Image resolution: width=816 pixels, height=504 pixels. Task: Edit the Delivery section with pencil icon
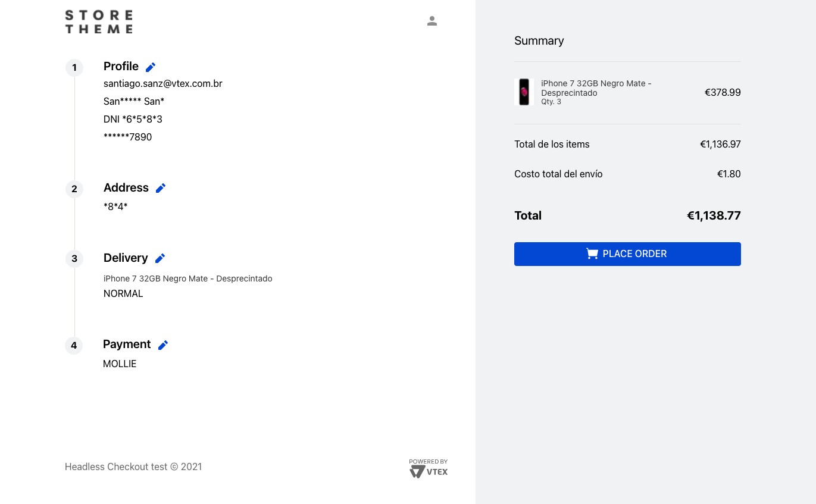point(160,258)
